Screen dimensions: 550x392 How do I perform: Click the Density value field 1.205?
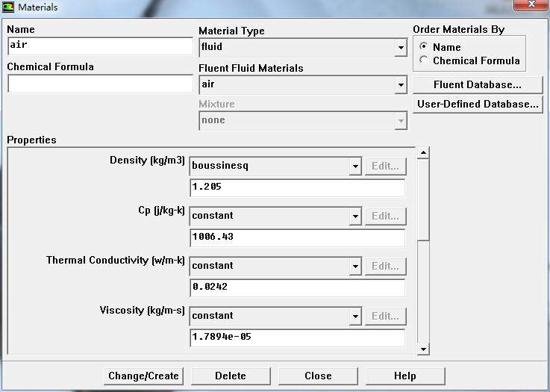[298, 187]
